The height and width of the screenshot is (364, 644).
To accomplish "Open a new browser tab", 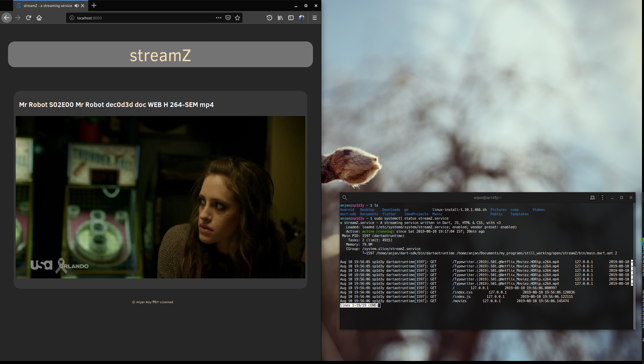I will coord(94,5).
